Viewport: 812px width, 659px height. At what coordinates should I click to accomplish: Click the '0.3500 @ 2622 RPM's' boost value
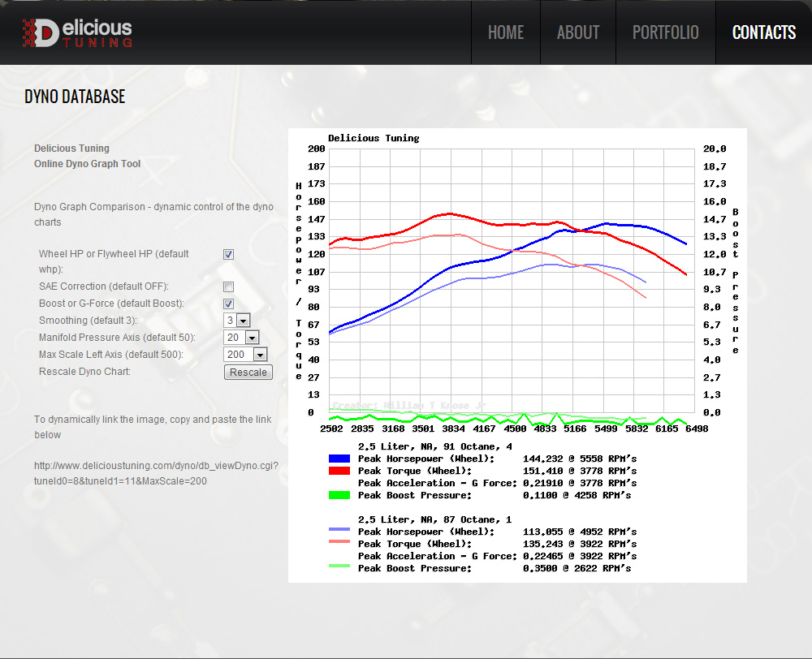577,568
